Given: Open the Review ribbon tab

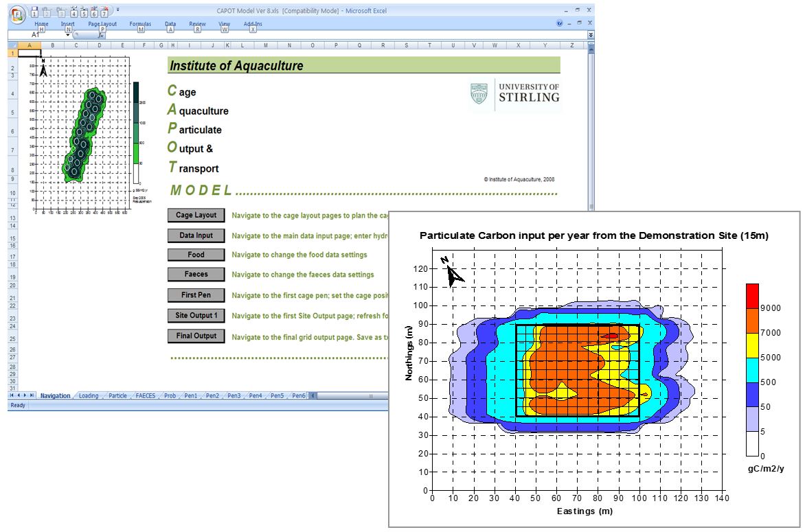Looking at the screenshot, I should (x=197, y=24).
